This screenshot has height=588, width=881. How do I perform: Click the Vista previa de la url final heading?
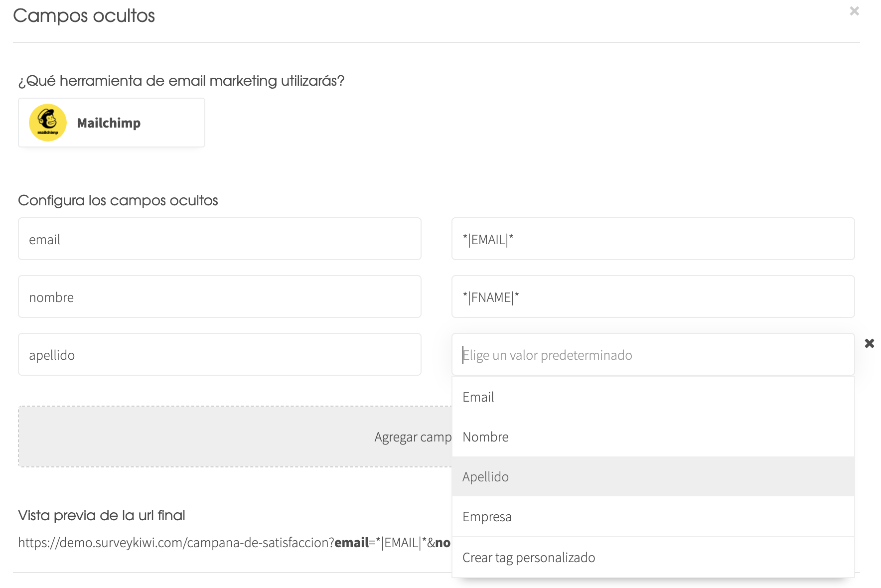(102, 515)
